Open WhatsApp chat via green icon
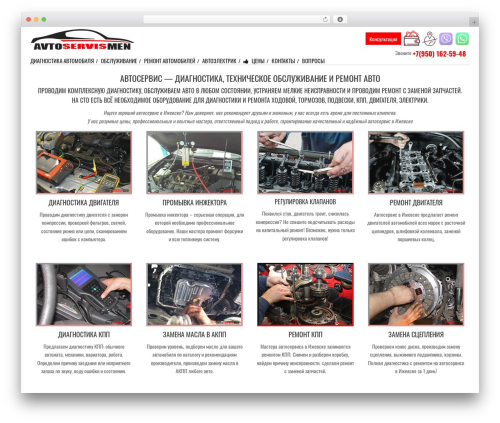Viewport: 500px width, 423px height. click(x=462, y=39)
